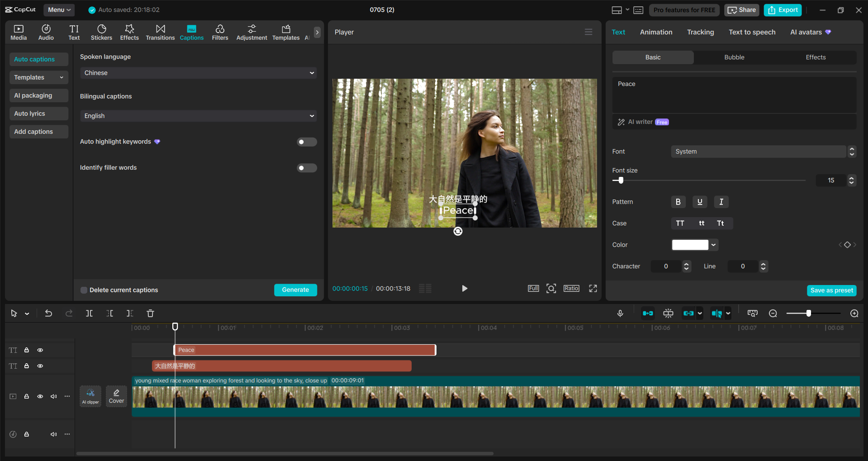
Task: Turn on Identify filler words
Action: (x=307, y=168)
